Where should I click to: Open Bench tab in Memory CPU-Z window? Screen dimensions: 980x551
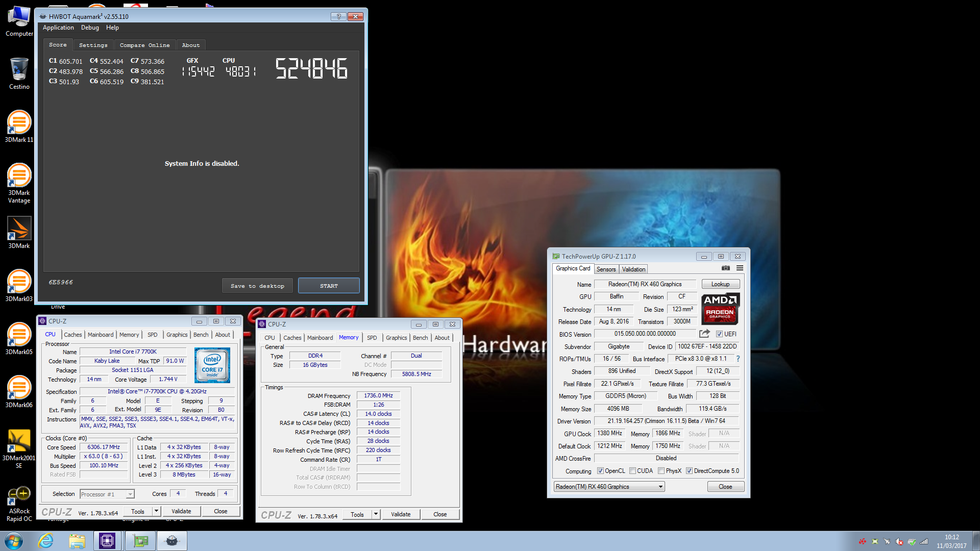coord(421,338)
